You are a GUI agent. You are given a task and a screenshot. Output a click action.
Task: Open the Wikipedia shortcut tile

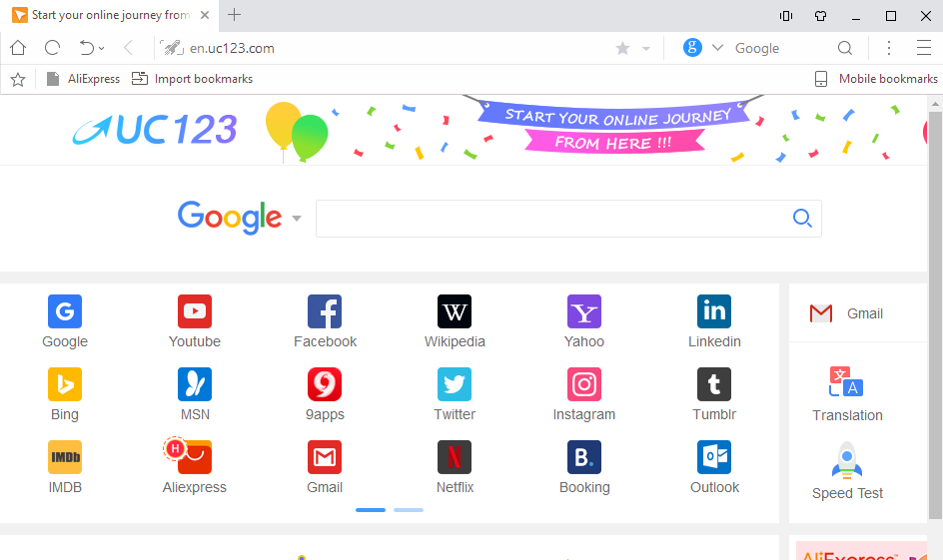(455, 321)
